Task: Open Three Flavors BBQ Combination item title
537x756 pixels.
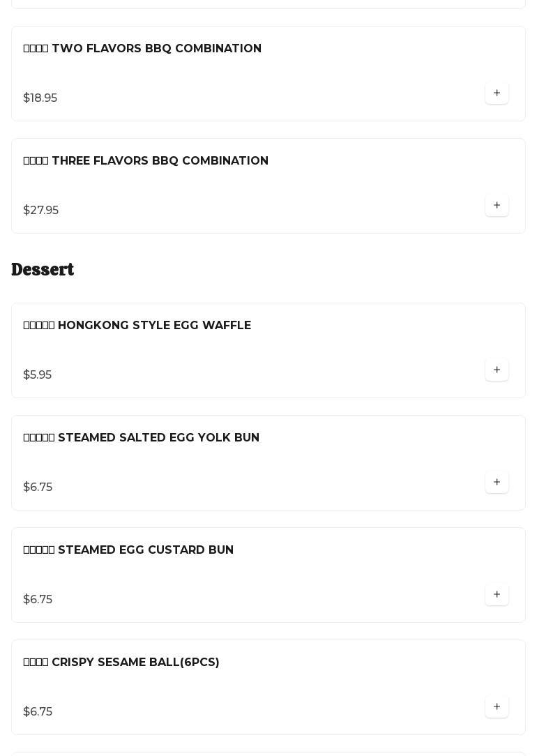Action: coord(146,161)
